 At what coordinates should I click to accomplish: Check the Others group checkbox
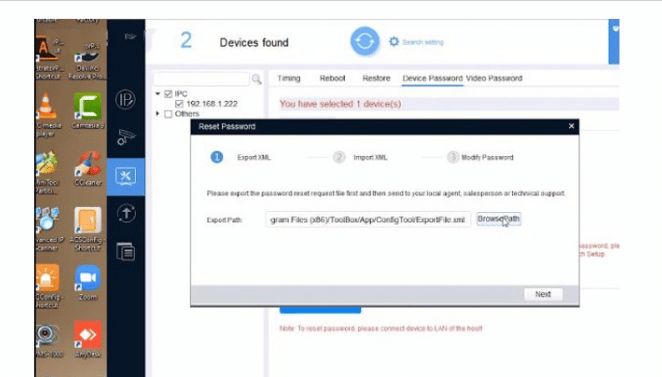pos(168,114)
